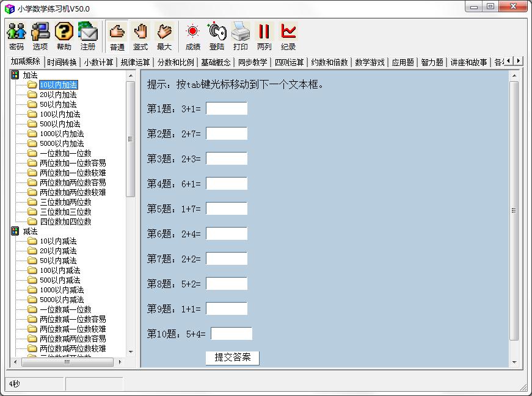Select 20以内减法 tree item
Image resolution: width=532 pixels, height=396 pixels.
(x=59, y=251)
